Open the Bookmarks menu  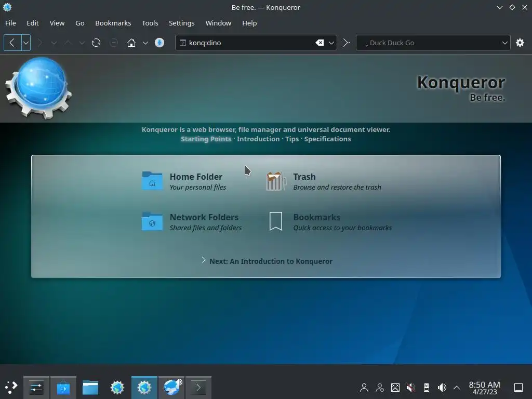coord(113,23)
